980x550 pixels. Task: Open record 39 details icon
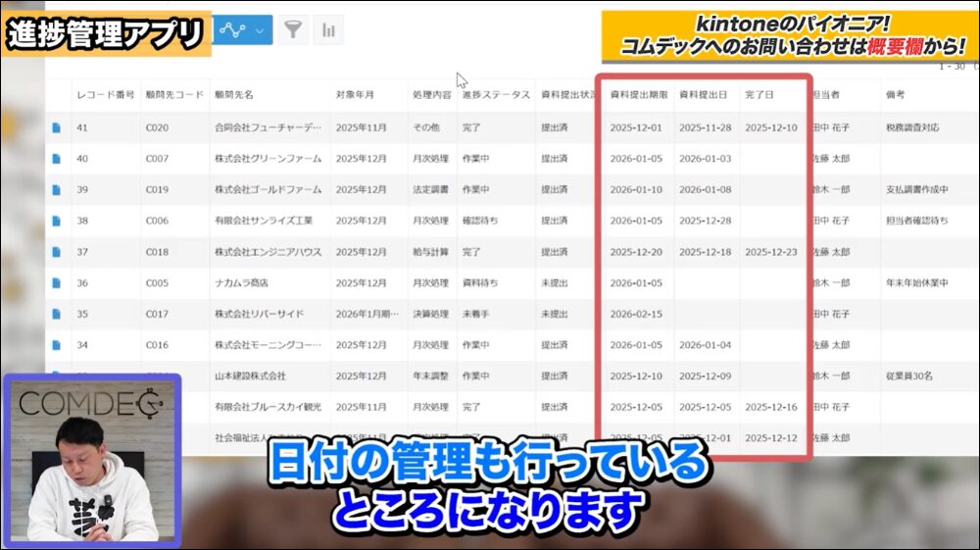[56, 189]
